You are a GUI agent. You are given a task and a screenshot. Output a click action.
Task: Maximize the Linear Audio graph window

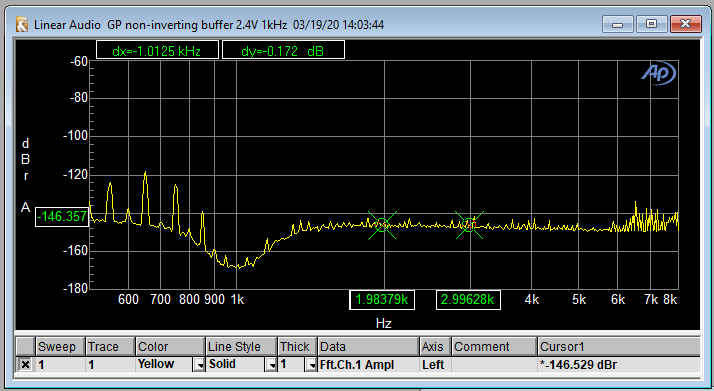(x=652, y=24)
